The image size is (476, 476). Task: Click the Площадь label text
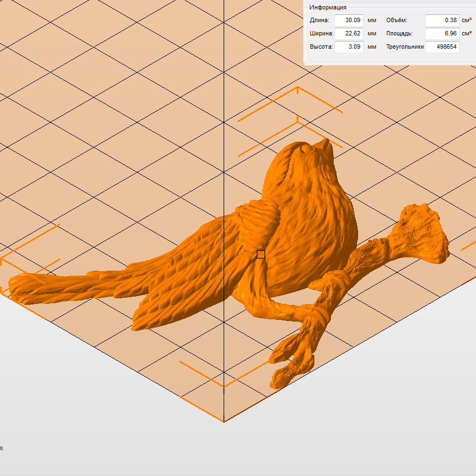click(399, 34)
